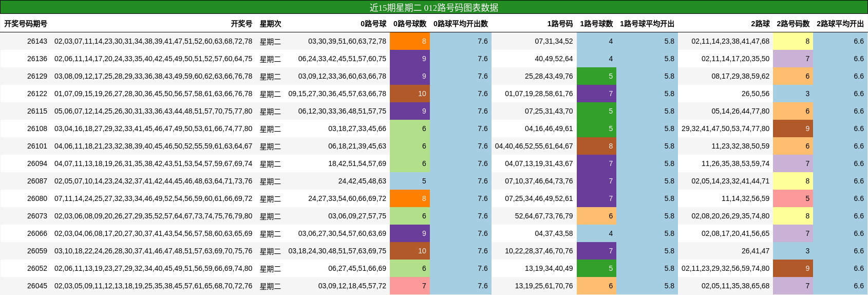
Task: Select issue number 26108
Action: click(x=37, y=128)
